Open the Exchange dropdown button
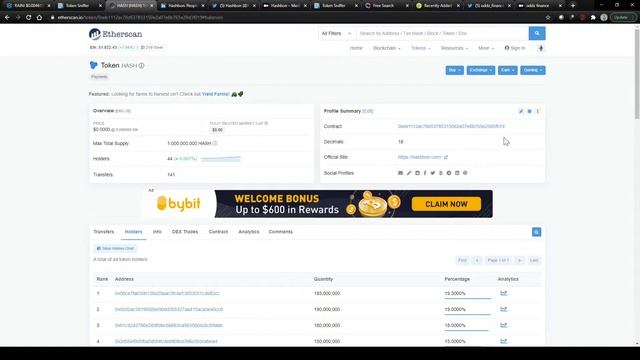 pos(480,70)
